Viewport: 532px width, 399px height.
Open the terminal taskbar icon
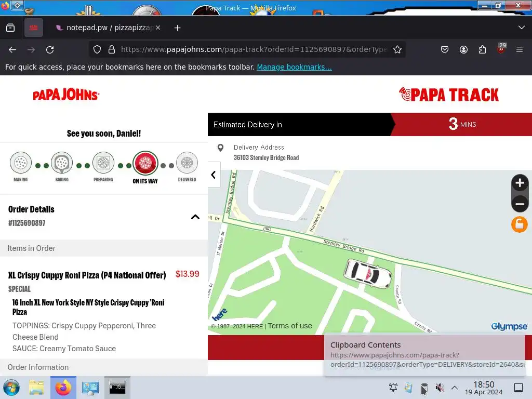(117, 388)
